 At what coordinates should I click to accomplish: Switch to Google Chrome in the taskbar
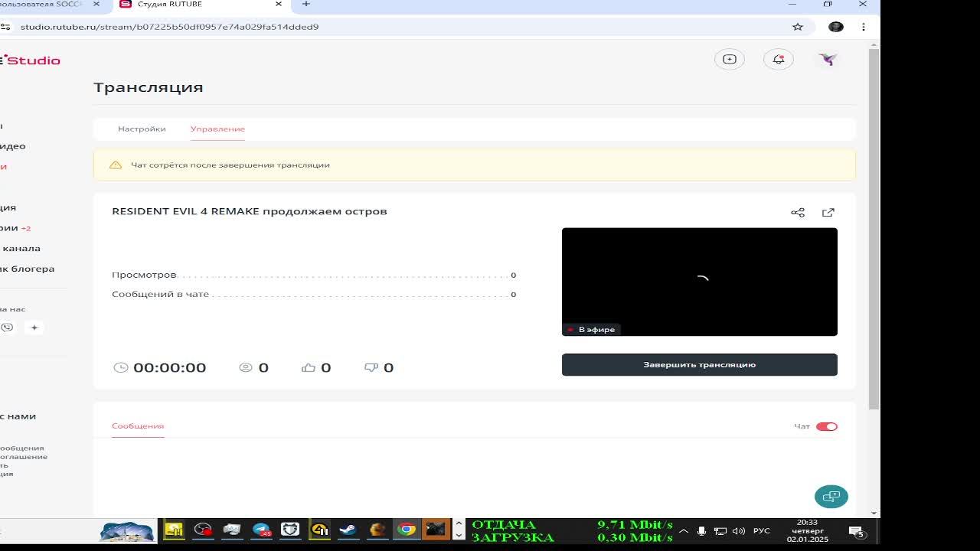click(x=407, y=530)
